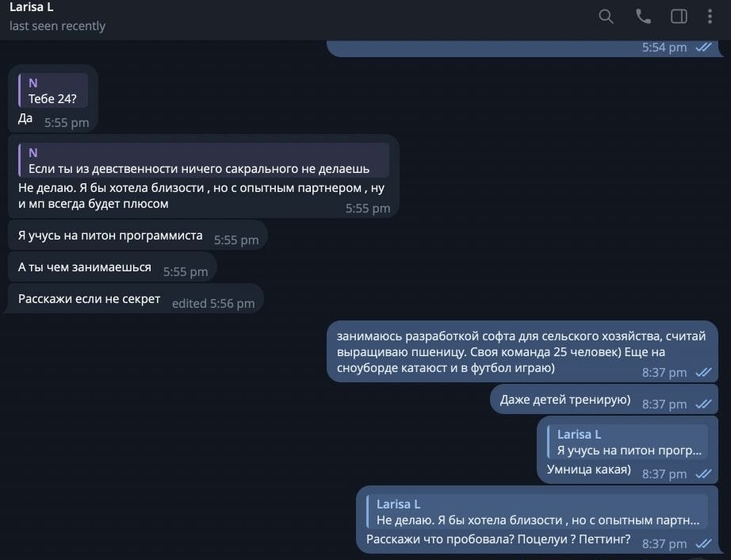Toggle the right side info panel
Screen dimensions: 731x560
tap(679, 17)
